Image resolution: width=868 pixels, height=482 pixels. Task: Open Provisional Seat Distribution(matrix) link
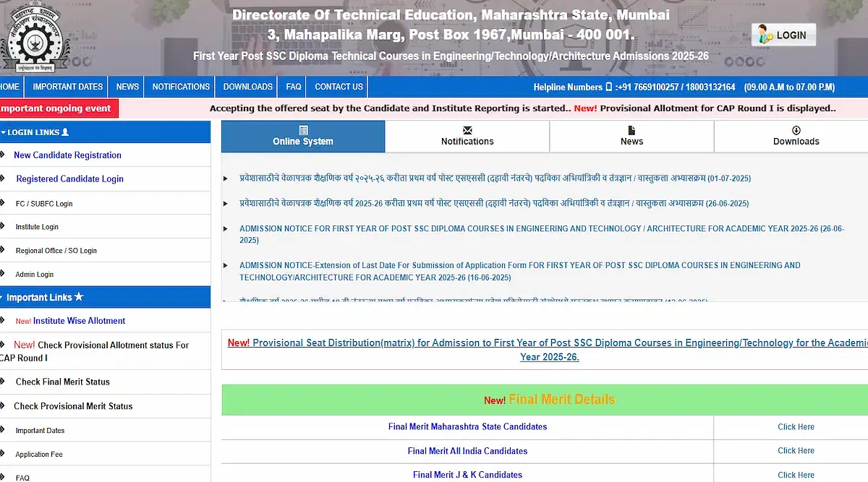coord(548,350)
